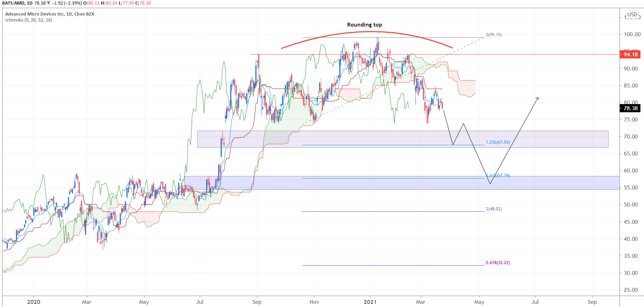
Task: Click the black 78.38 last price label
Action: [631, 108]
